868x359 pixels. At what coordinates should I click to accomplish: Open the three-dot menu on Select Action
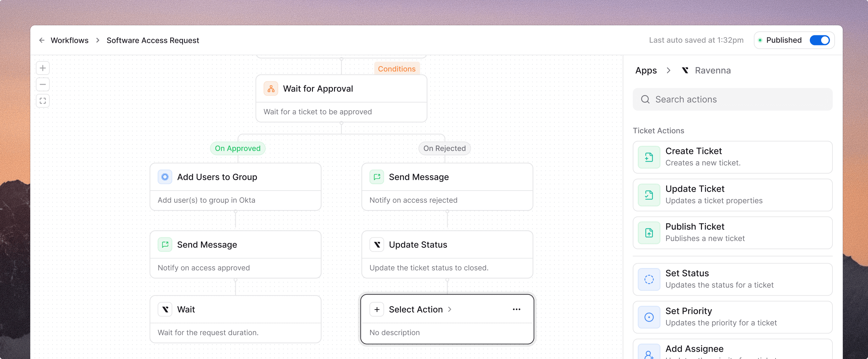[516, 309]
